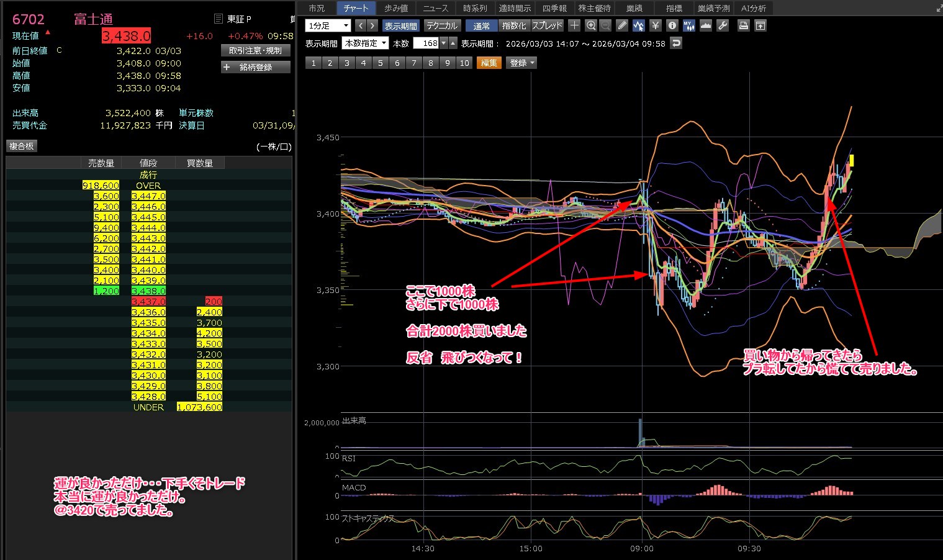Switch to the 歩み値 tab
Viewport: 943px width, 560px height.
[x=396, y=8]
